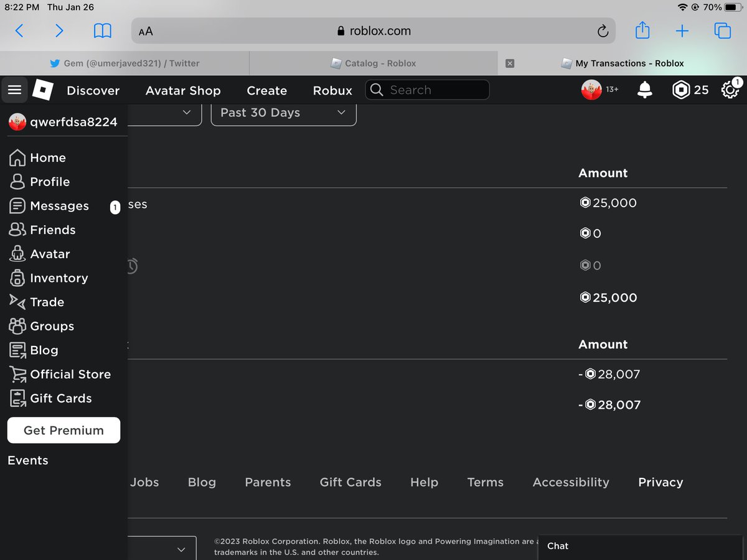Viewport: 747px width, 560px height.
Task: Open the Messages sidebar icon
Action: coord(17,206)
